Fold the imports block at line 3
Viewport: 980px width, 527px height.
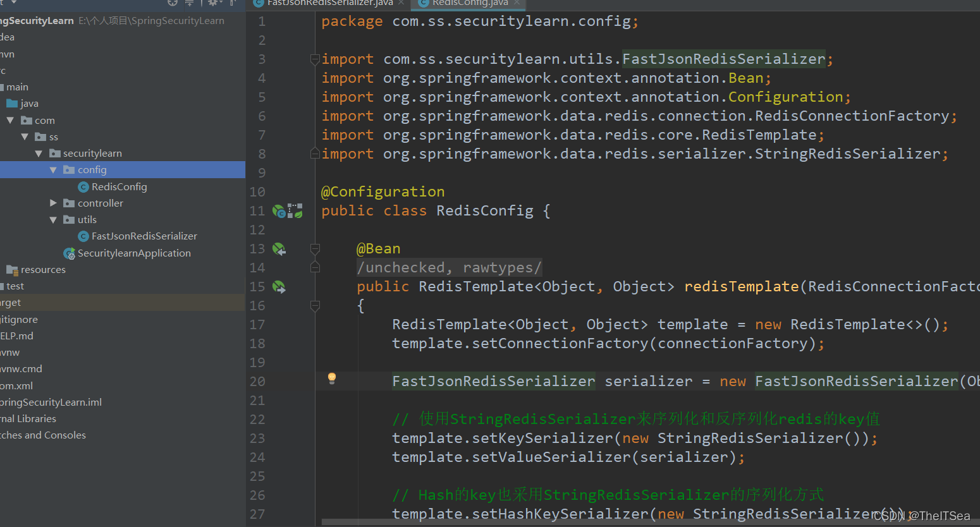tap(315, 59)
